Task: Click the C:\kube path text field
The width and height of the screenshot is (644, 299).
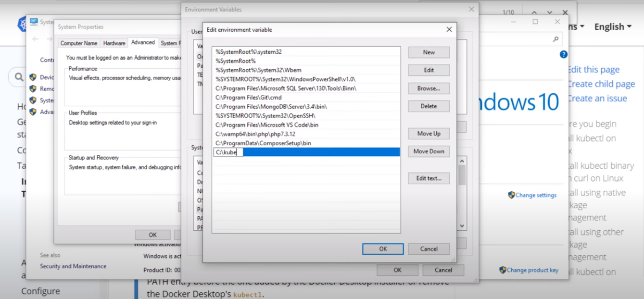Action: click(x=228, y=152)
